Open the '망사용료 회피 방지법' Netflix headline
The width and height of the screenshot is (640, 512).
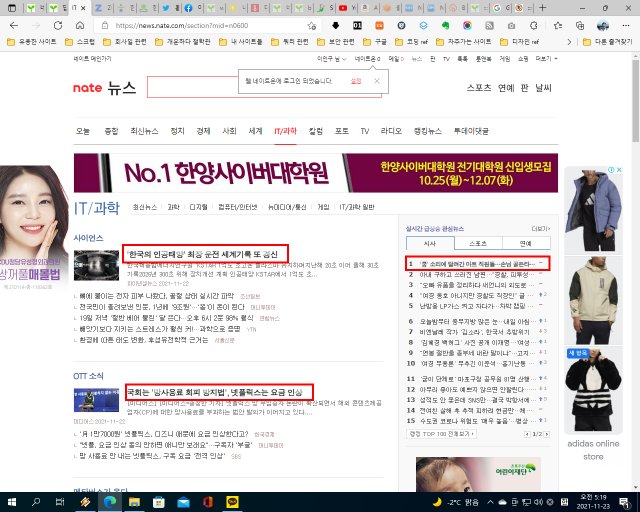point(215,392)
